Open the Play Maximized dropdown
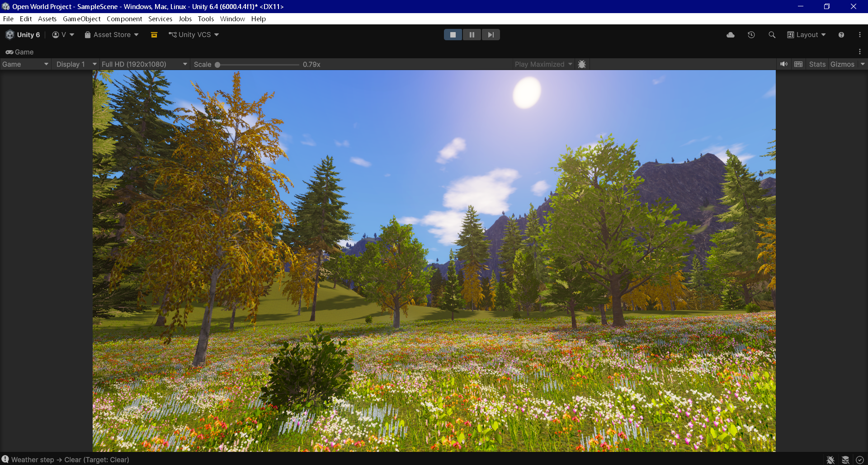868x465 pixels. (x=543, y=64)
